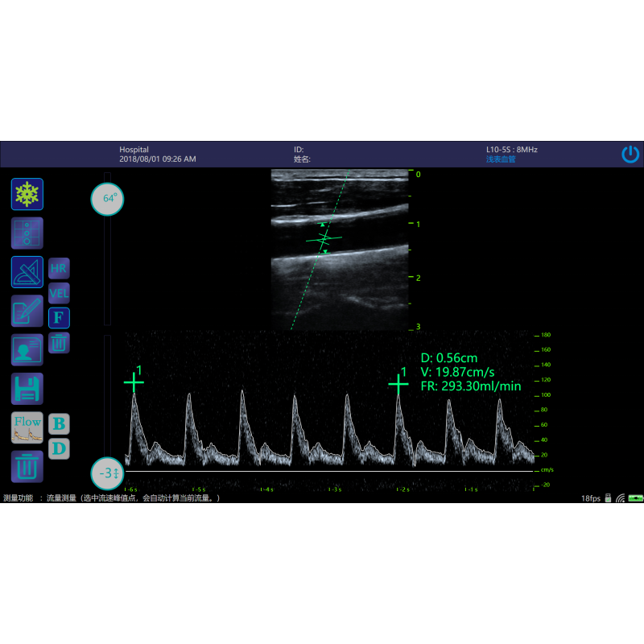Select the Flow measurement tool

pos(27,426)
